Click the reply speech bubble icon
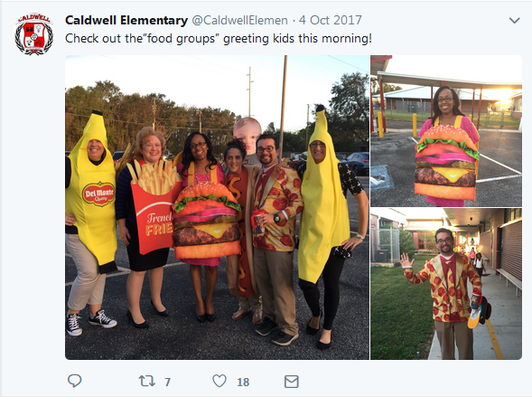 point(74,381)
